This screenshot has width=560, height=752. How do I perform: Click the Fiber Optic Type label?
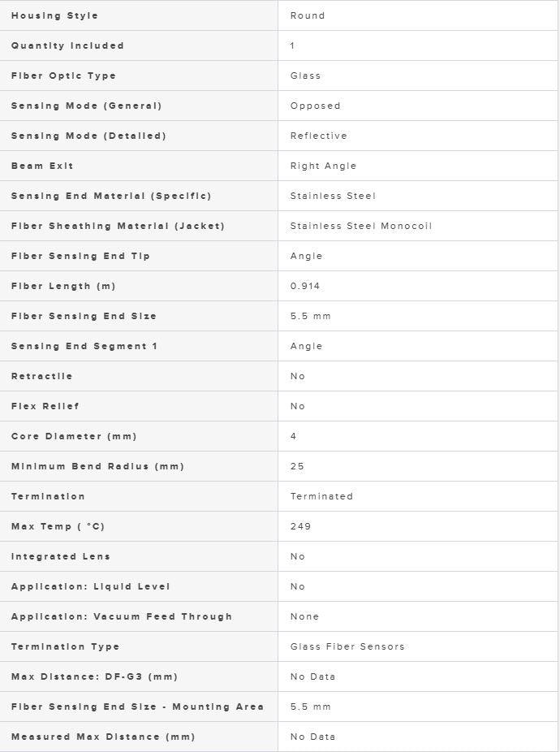coord(63,76)
